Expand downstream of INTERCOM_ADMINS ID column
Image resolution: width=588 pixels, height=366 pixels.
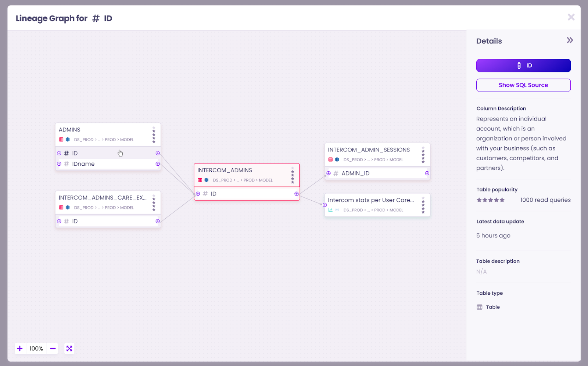297,194
